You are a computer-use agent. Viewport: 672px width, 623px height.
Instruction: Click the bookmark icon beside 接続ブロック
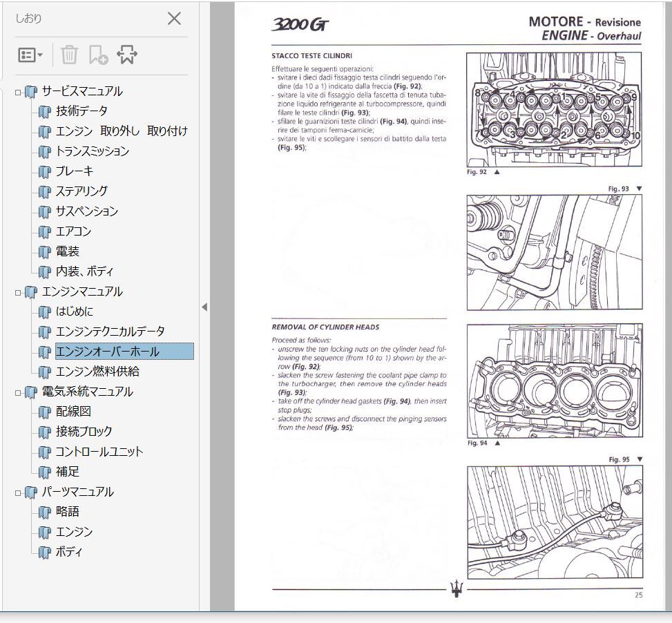45,432
